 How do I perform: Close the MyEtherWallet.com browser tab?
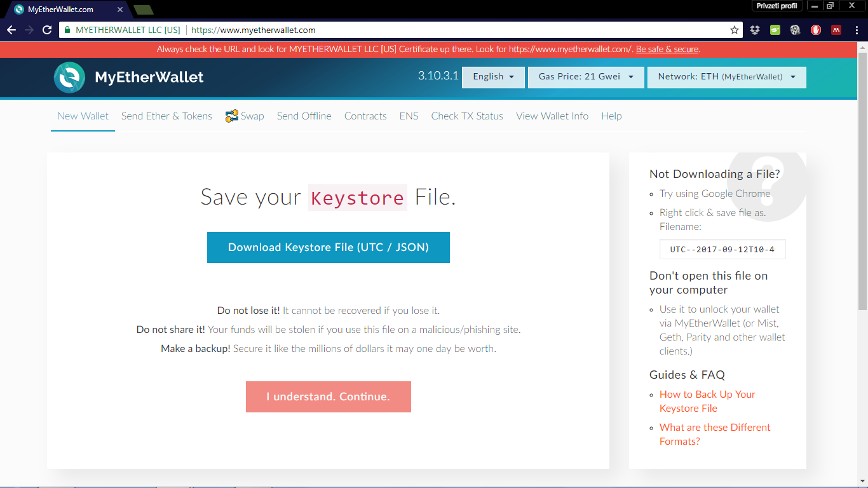click(120, 10)
